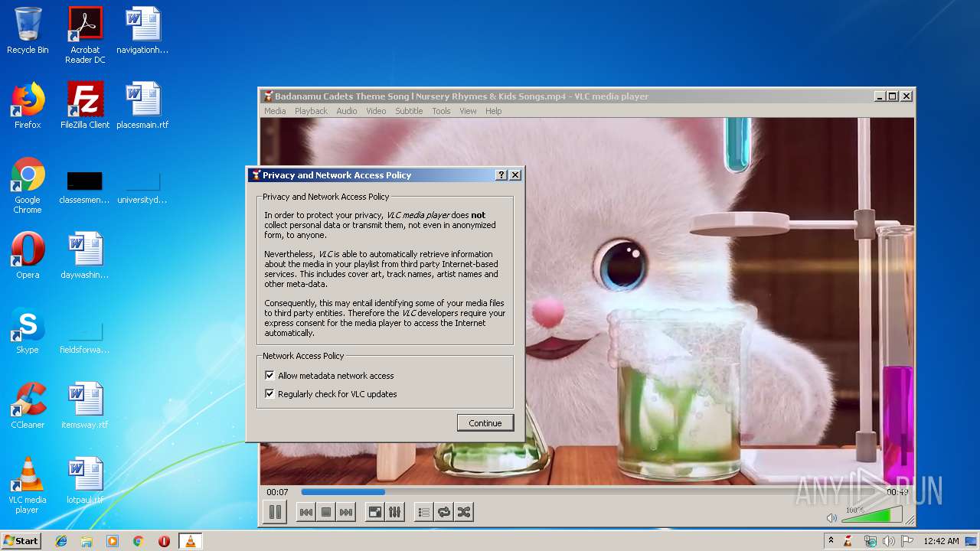Click elapsed time 00:07 label
Image resolution: width=980 pixels, height=551 pixels.
pyautogui.click(x=278, y=492)
